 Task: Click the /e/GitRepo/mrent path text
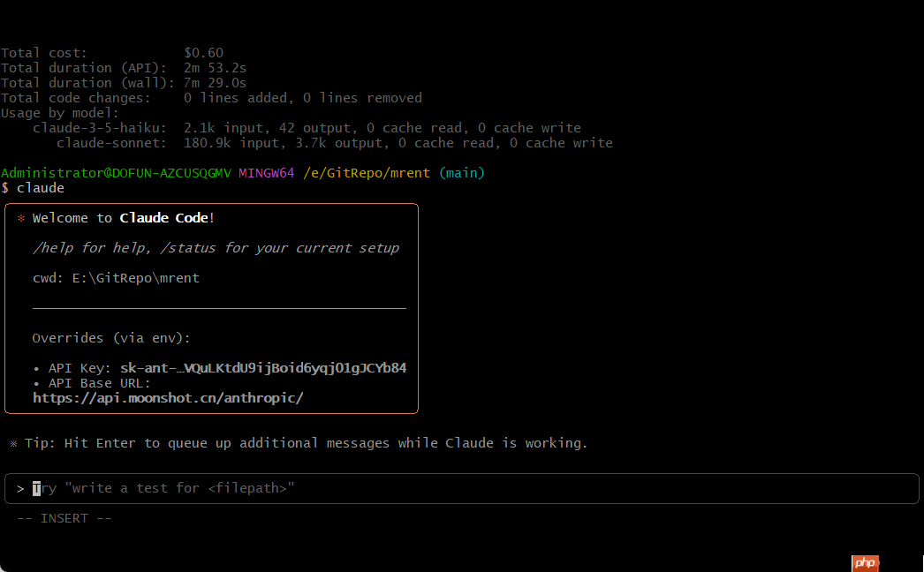[367, 173]
